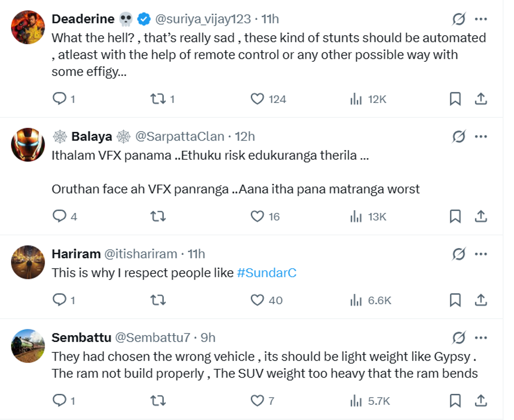Open the #SundarC hashtag link
Viewport: 514px width, 420px height.
click(x=266, y=273)
